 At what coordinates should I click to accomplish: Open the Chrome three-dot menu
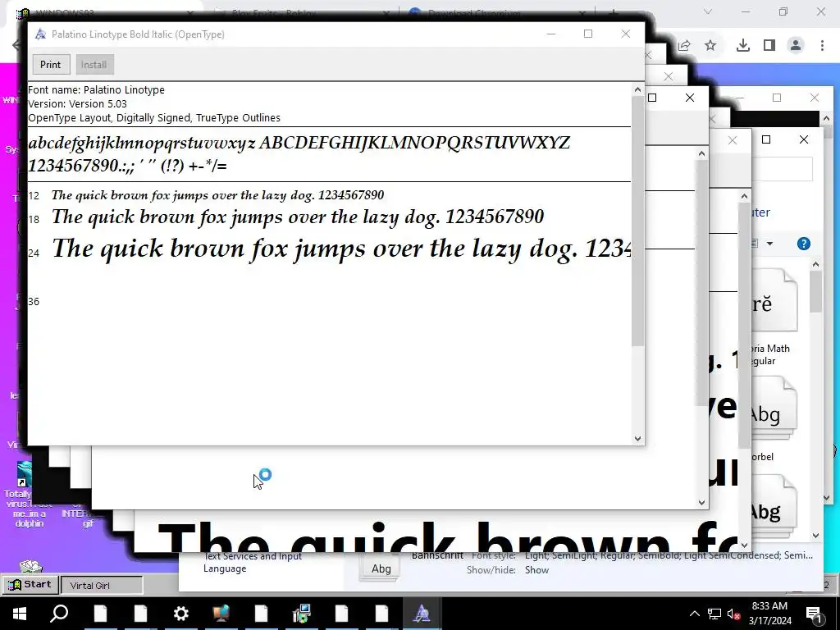coord(822,46)
